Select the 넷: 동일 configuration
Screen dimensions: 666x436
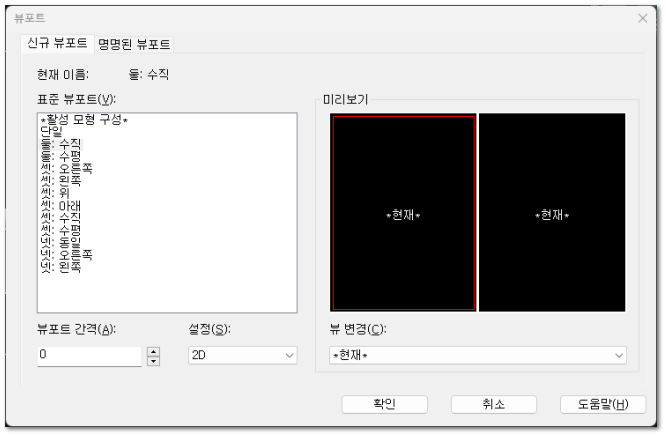pos(61,242)
